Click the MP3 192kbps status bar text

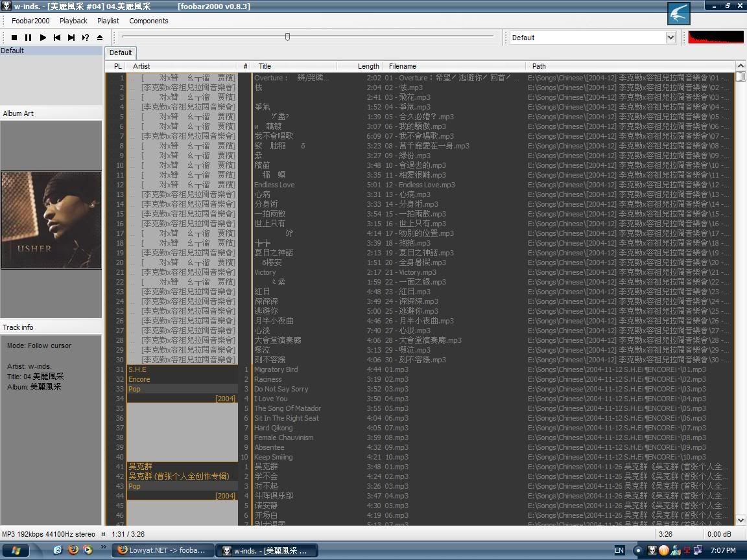coord(48,534)
